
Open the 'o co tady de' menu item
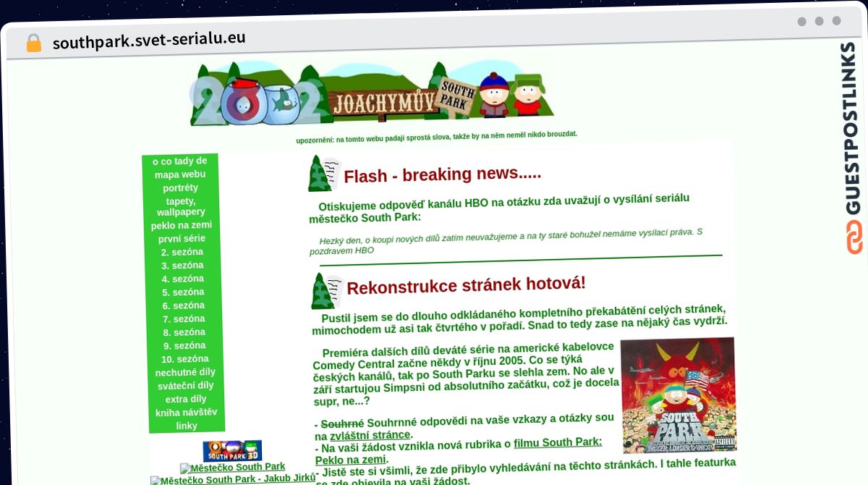[180, 161]
